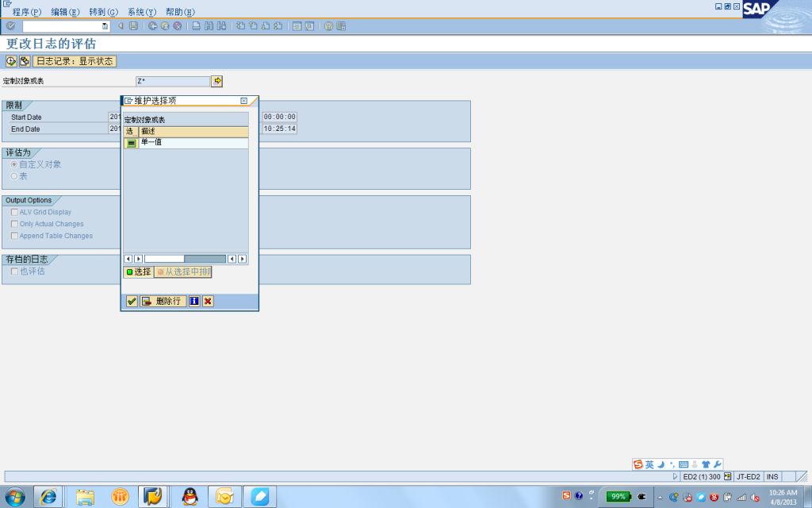Check the ALV Grid Display checkbox
812x508 pixels.
coord(14,212)
